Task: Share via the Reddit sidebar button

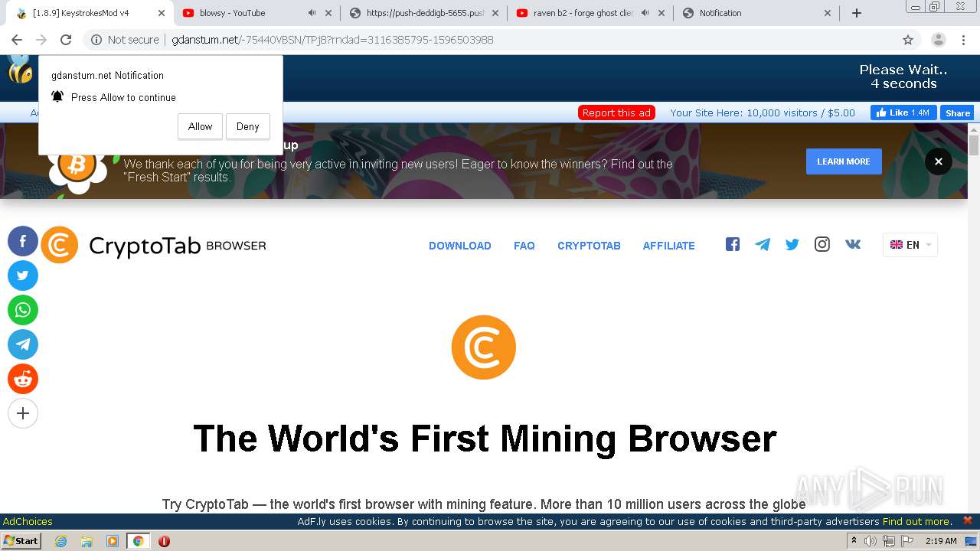Action: click(23, 380)
